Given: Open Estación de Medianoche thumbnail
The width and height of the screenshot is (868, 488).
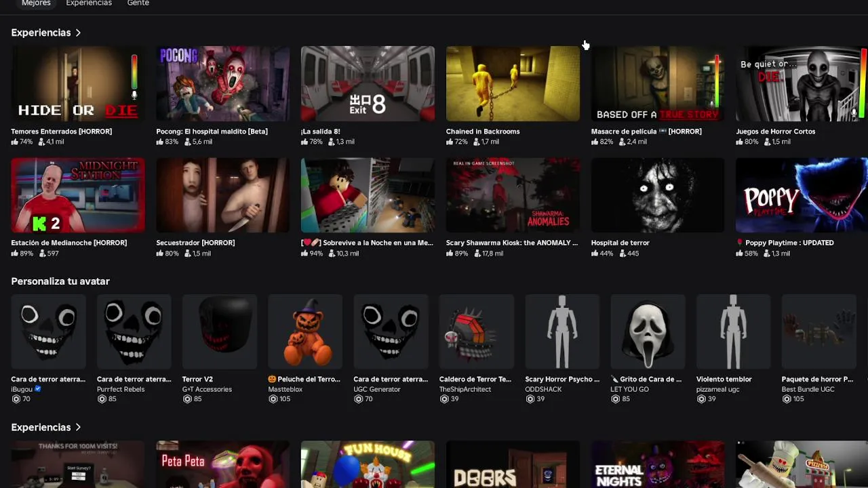Looking at the screenshot, I should click(78, 195).
